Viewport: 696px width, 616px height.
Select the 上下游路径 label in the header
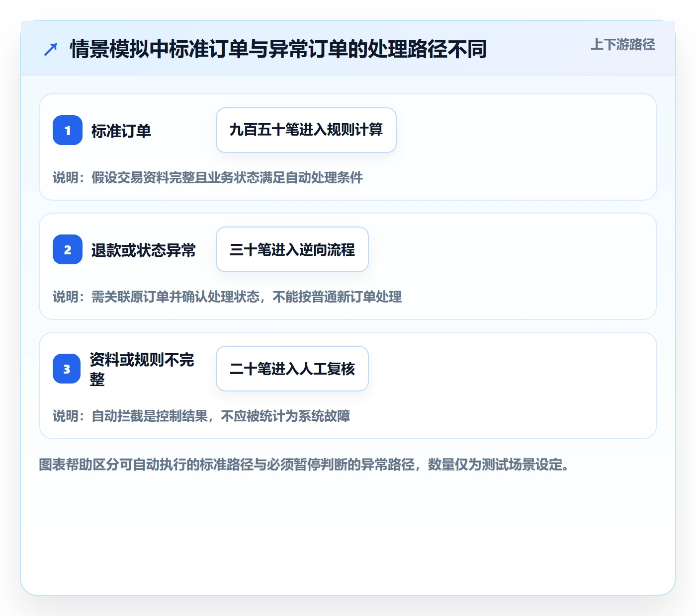click(623, 45)
